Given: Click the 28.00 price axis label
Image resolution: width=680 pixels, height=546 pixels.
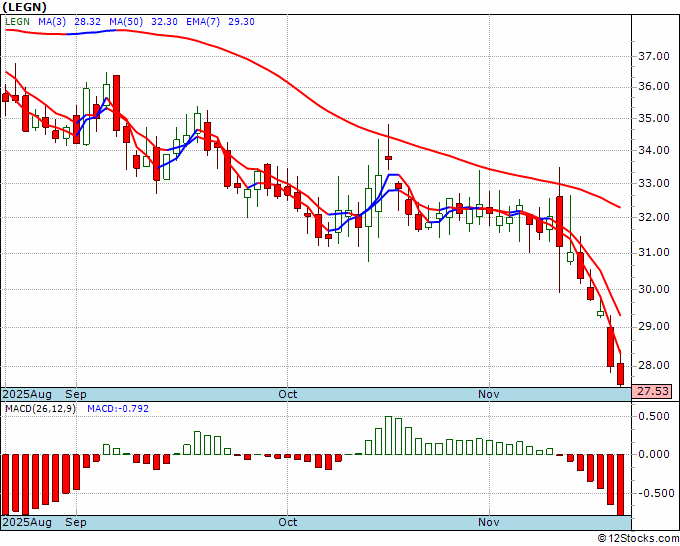Looking at the screenshot, I should click(x=654, y=366).
